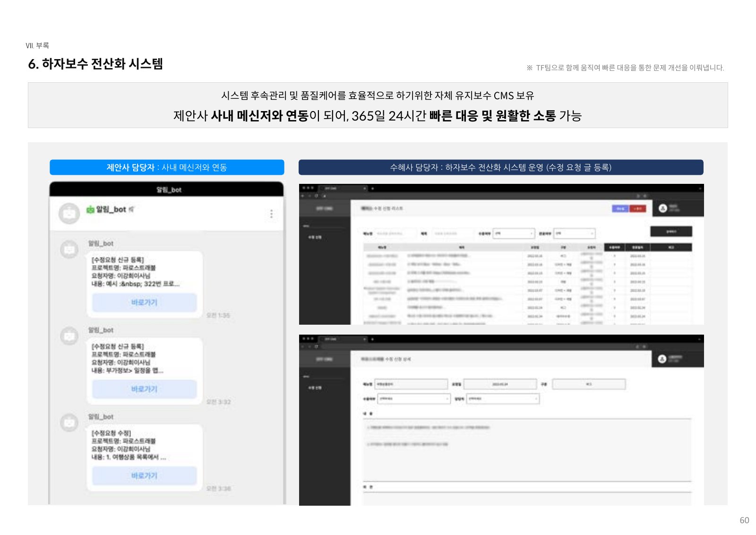This screenshot has width=756, height=535.
Task: Click the 오전 1:35 message timestamp
Action: pos(218,315)
